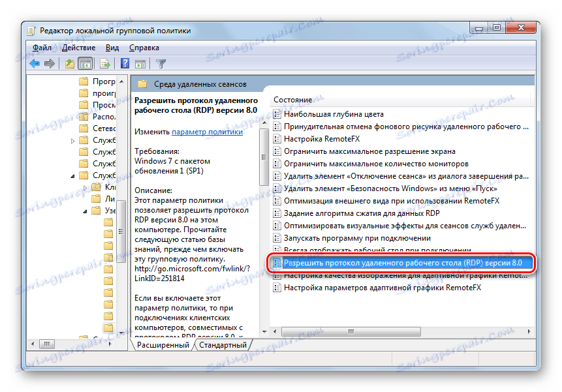Click the policy list horizontal scrollbar thumb
The width and height of the screenshot is (562, 392).
pyautogui.click(x=351, y=332)
